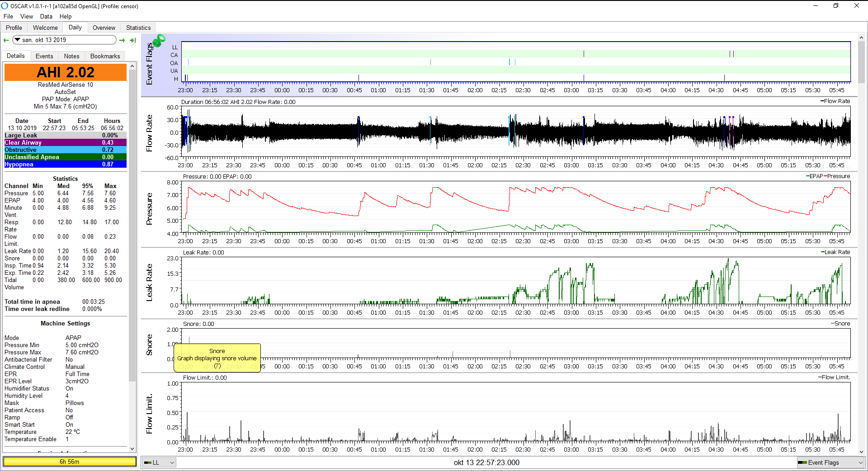Image resolution: width=868 pixels, height=471 pixels.
Task: Click the orange AHI 2.02 banner
Action: click(66, 72)
